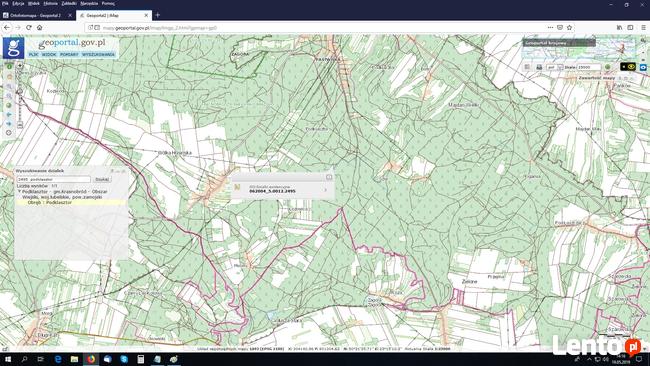Reload page with browser refresh icon
The image size is (650, 366).
pyautogui.click(x=29, y=27)
